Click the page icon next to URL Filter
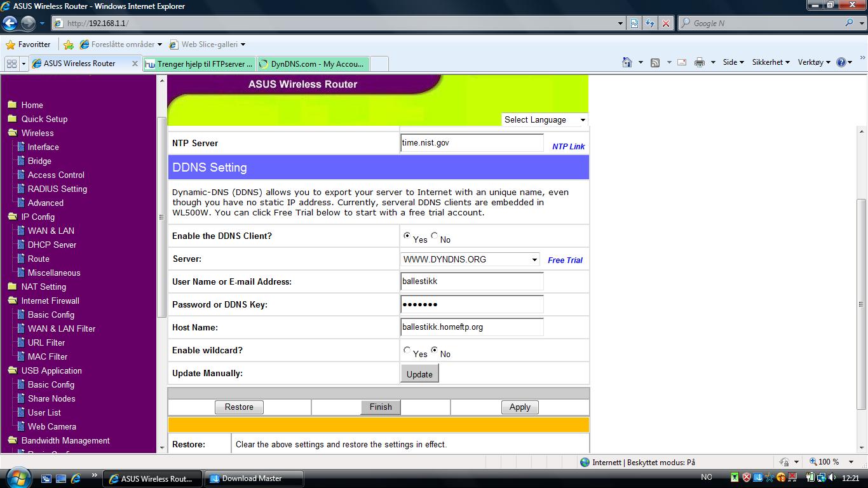 pos(21,342)
